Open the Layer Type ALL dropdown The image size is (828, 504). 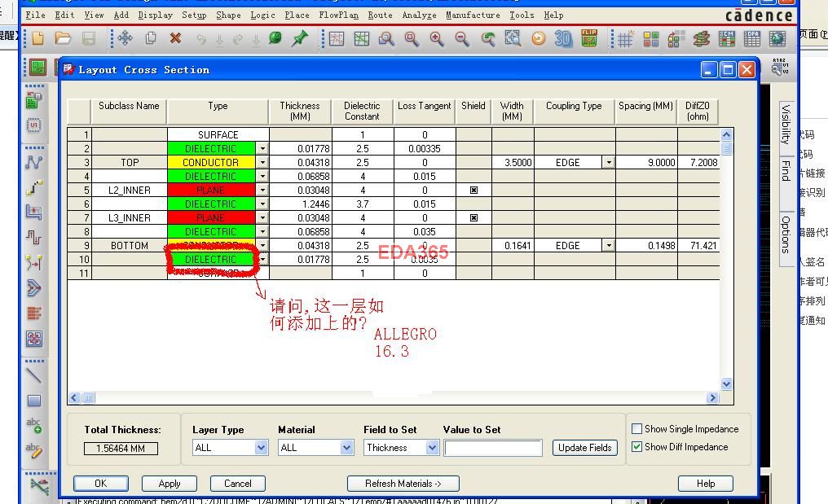click(261, 448)
